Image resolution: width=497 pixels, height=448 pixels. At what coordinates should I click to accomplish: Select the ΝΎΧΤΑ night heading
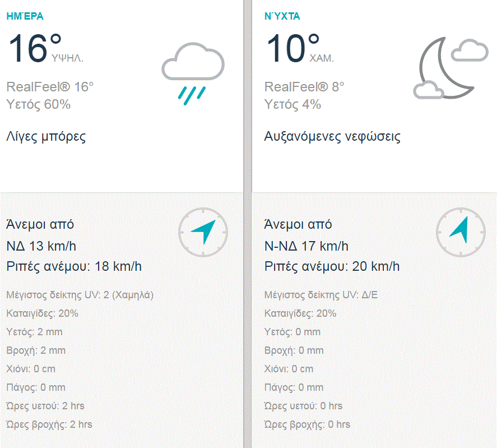(282, 16)
